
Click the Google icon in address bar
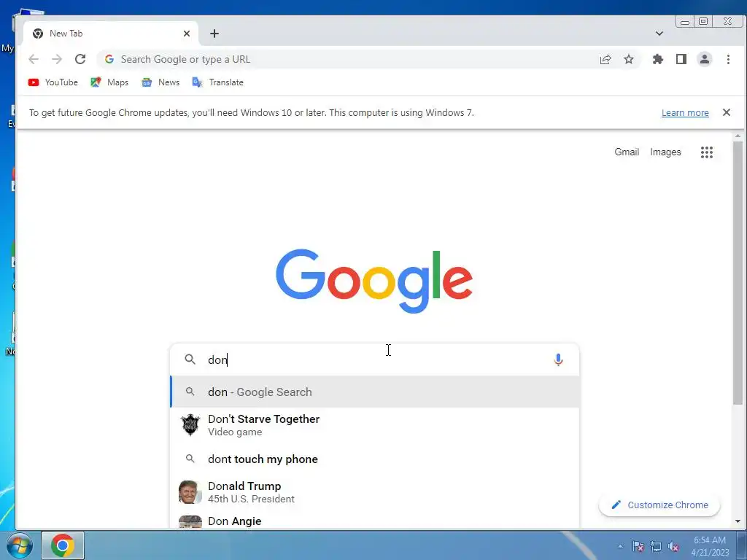(109, 59)
